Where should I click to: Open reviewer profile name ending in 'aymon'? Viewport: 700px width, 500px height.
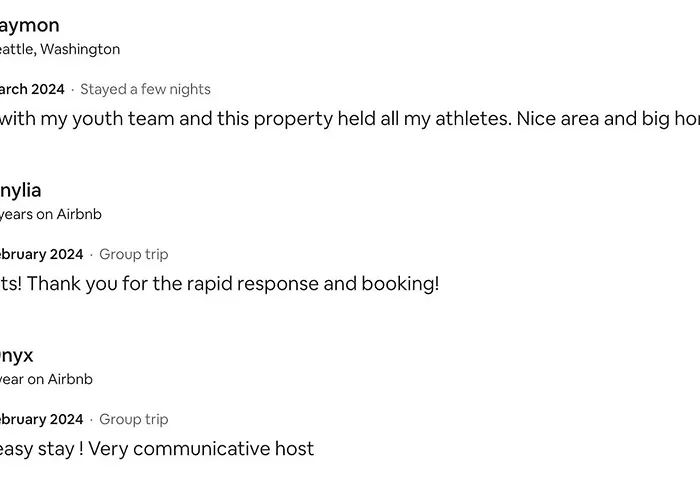(x=29, y=26)
